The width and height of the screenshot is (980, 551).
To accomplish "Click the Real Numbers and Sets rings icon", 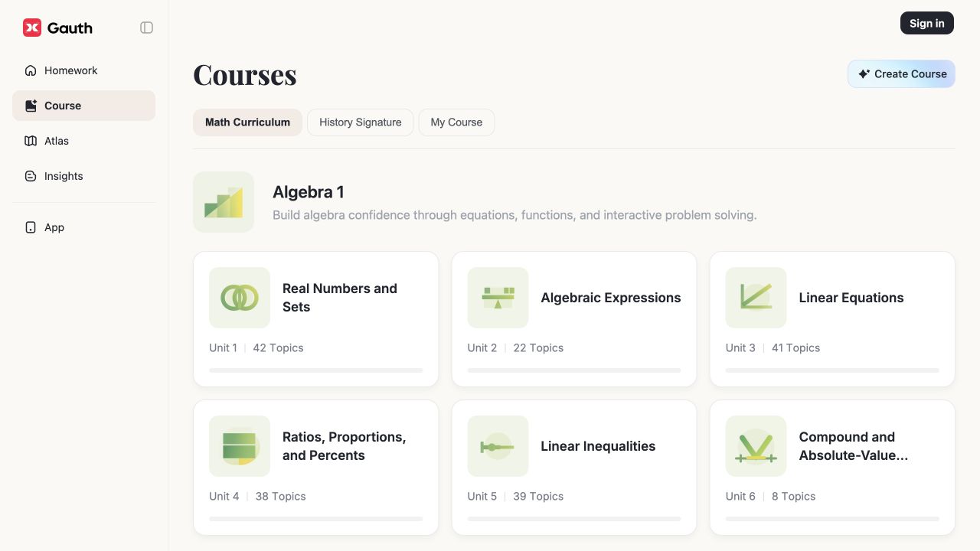I will tap(240, 298).
